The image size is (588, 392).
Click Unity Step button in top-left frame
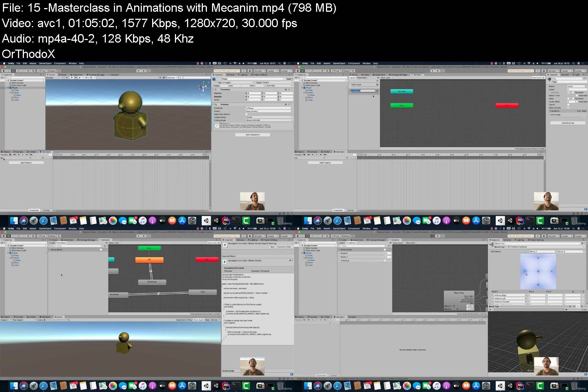148,71
